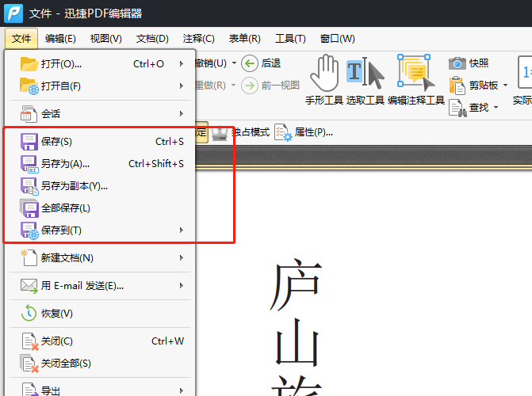Click the 山 character in the document
Screen dimensions: 532x396
click(297, 342)
